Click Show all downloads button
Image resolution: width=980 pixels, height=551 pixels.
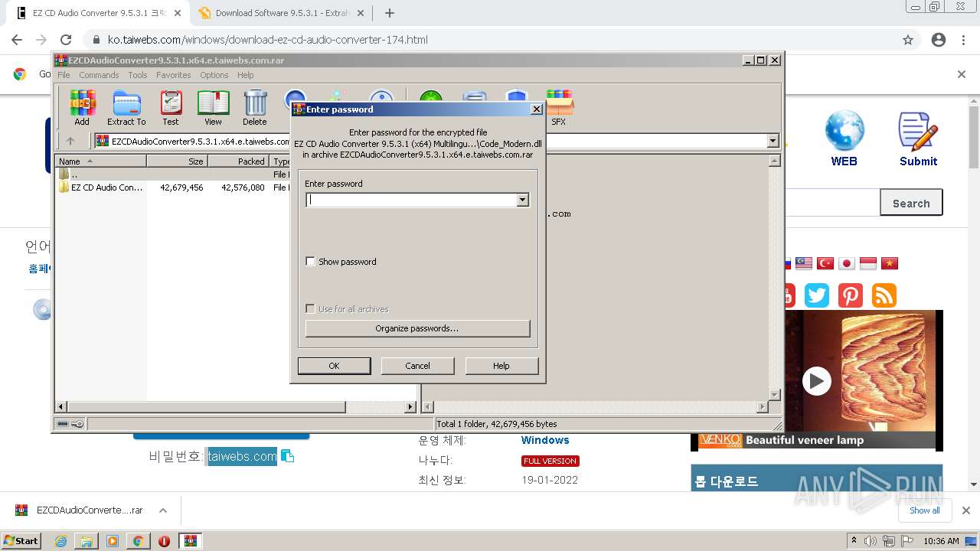click(x=924, y=510)
